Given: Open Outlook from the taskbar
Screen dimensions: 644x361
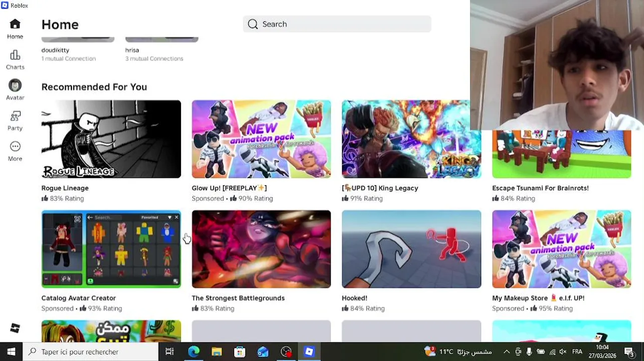Looking at the screenshot, I should pos(263,352).
